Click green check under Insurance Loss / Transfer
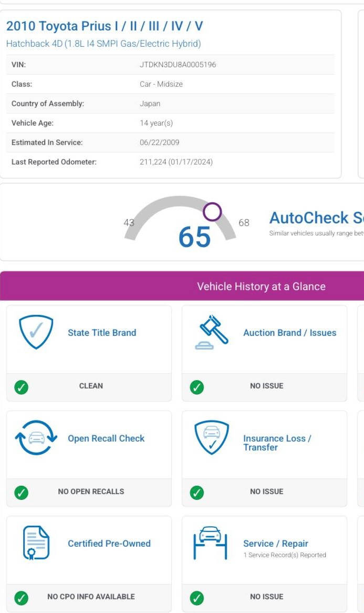 pyautogui.click(x=197, y=493)
